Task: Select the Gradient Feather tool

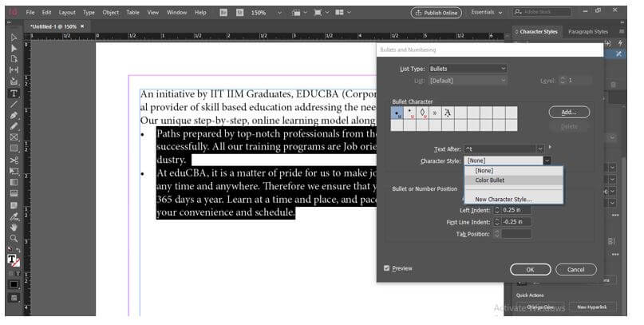Action: point(14,193)
